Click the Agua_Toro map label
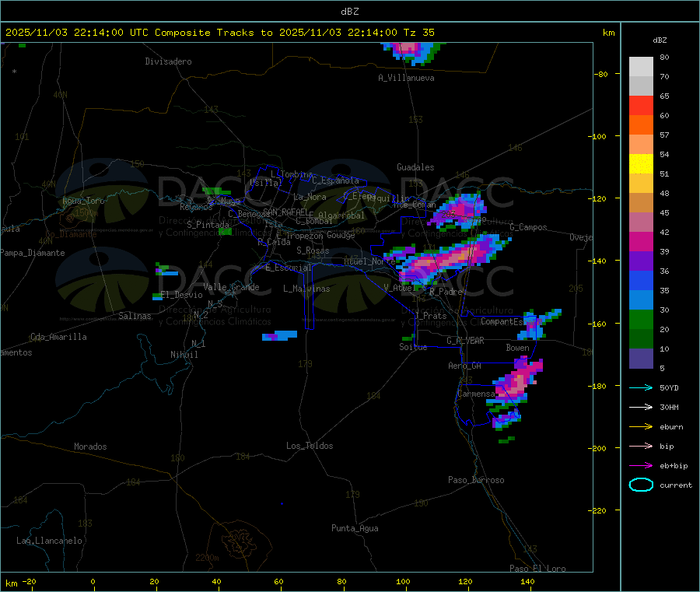Screen dimensions: 700x592 (x=83, y=201)
